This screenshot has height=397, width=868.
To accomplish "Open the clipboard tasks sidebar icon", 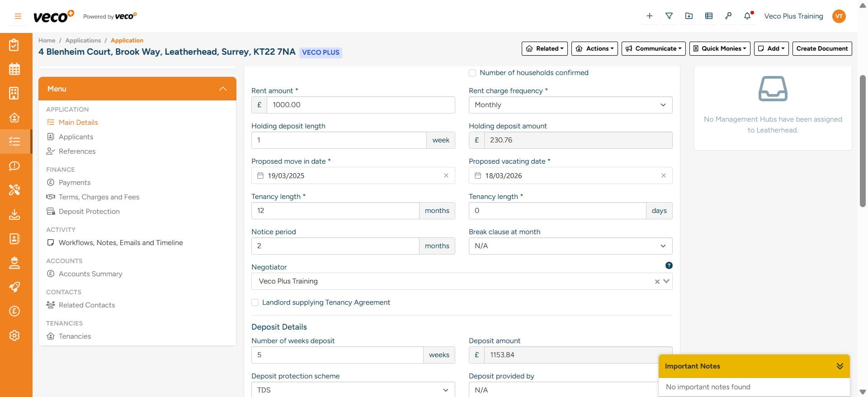I will pyautogui.click(x=14, y=45).
